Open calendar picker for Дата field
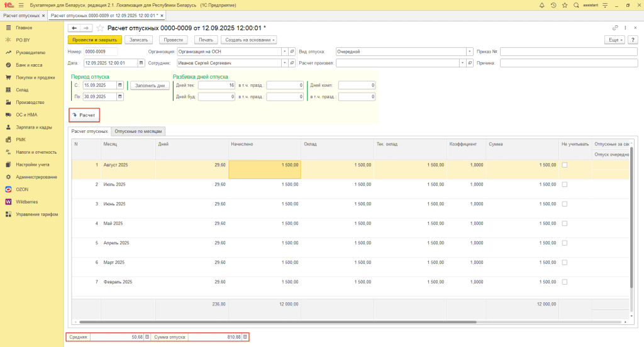 pos(141,63)
